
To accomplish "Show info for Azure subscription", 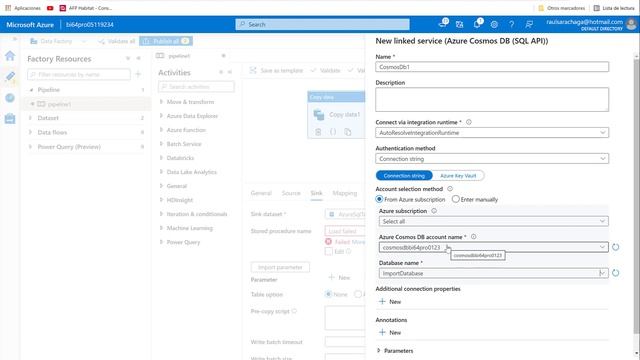I will click(434, 211).
